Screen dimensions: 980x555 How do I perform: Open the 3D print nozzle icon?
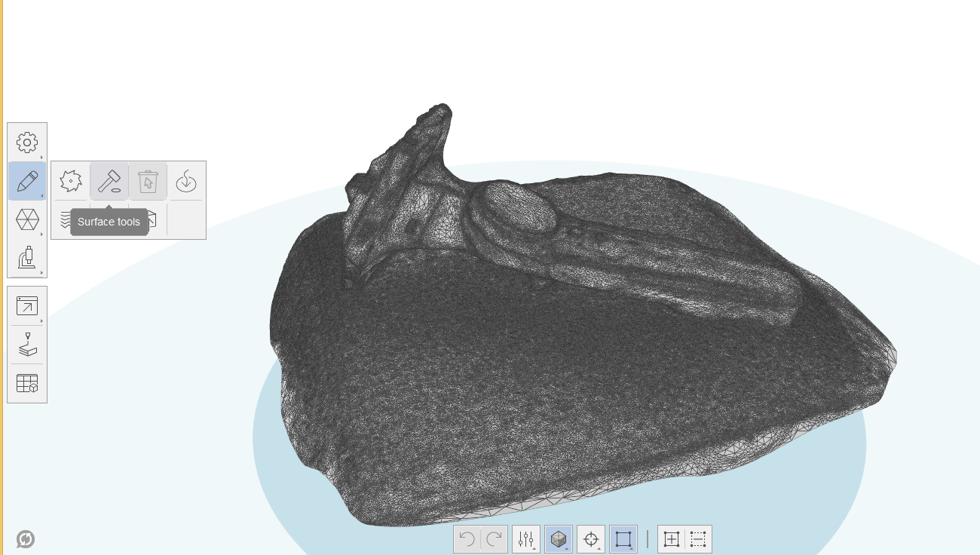coord(27,345)
